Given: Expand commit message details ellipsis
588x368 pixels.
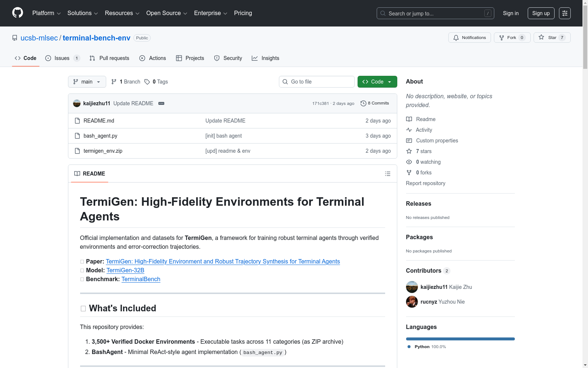Looking at the screenshot, I should [161, 103].
